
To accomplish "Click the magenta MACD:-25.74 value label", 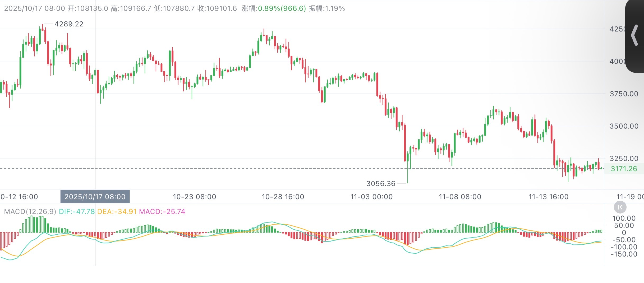I will tap(163, 211).
